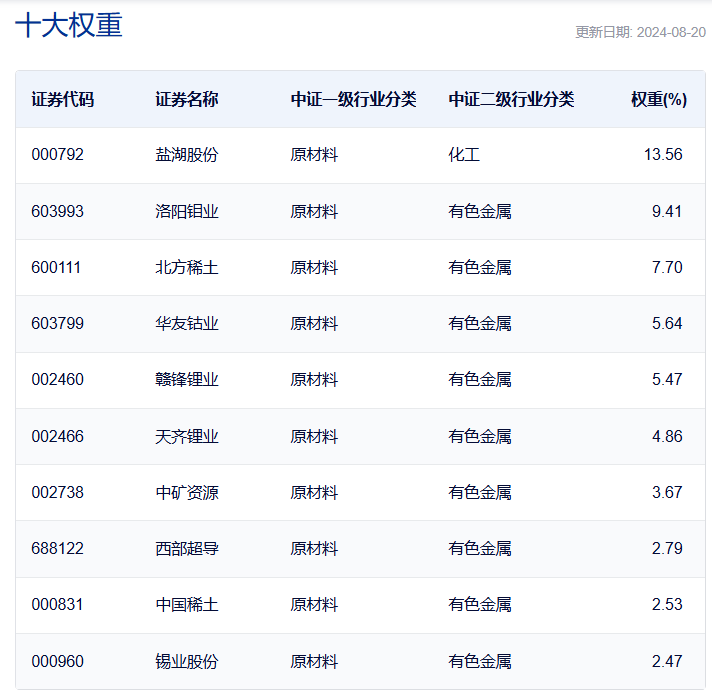Open the 西部超导 entry
Image resolution: width=712 pixels, height=698 pixels.
(187, 548)
